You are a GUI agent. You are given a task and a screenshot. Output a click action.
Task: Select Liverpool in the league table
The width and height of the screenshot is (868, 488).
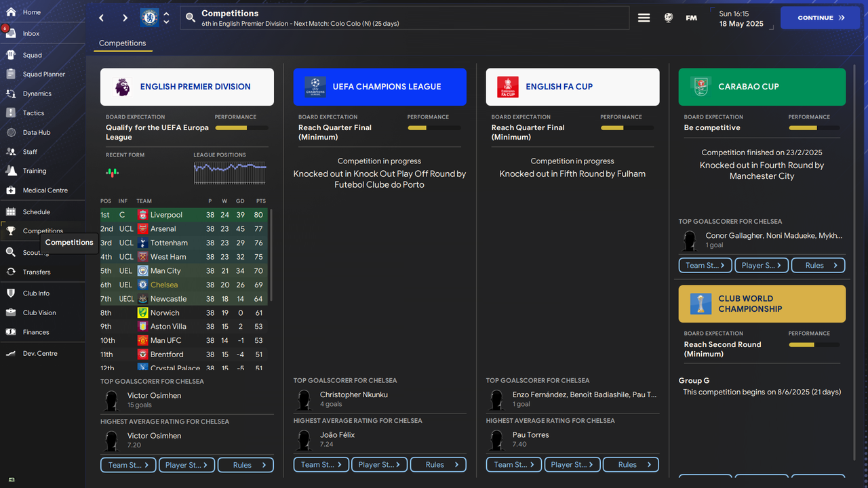point(184,215)
